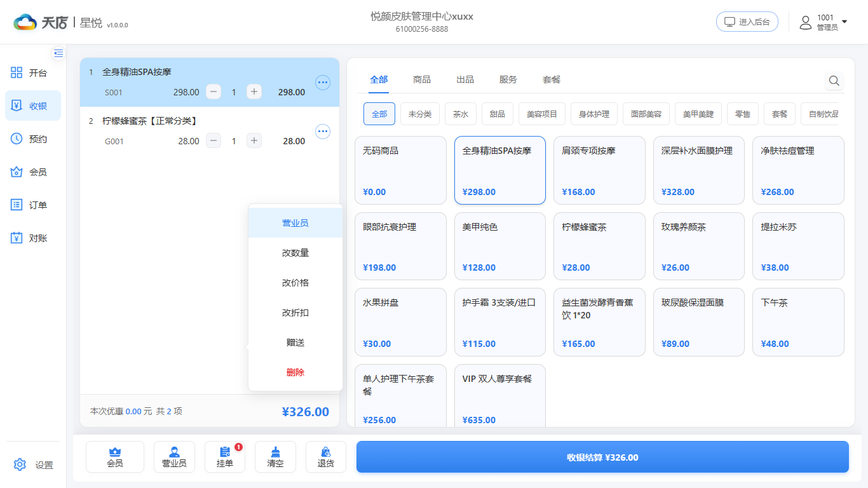
Task: Increase quantity of 全身精油SPA按摩
Action: (x=254, y=92)
